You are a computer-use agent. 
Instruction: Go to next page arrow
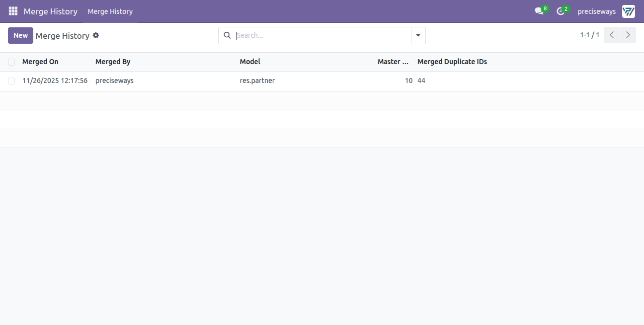click(628, 35)
